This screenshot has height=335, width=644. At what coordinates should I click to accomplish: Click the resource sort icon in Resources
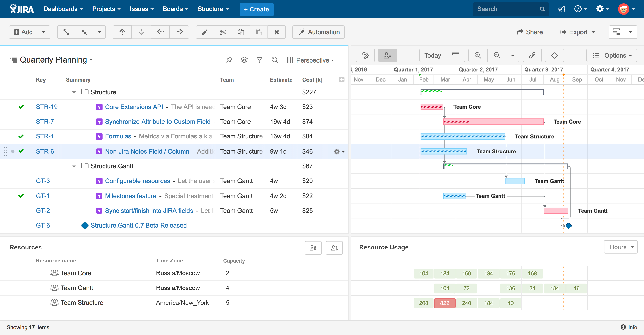[334, 248]
